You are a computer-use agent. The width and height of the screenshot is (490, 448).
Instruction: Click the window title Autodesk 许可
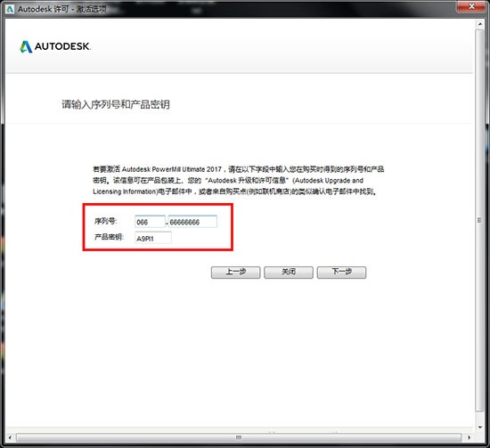tap(43, 9)
